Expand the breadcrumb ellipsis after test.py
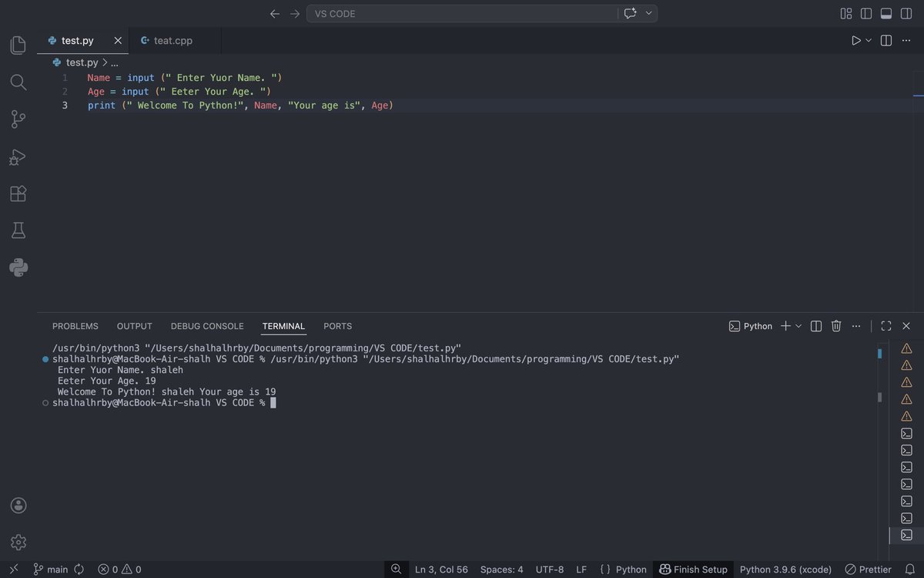 (114, 63)
